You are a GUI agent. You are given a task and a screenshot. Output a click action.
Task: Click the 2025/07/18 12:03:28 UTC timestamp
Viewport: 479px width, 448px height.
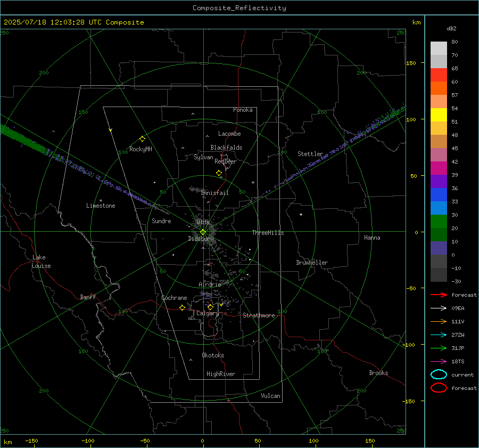(73, 22)
